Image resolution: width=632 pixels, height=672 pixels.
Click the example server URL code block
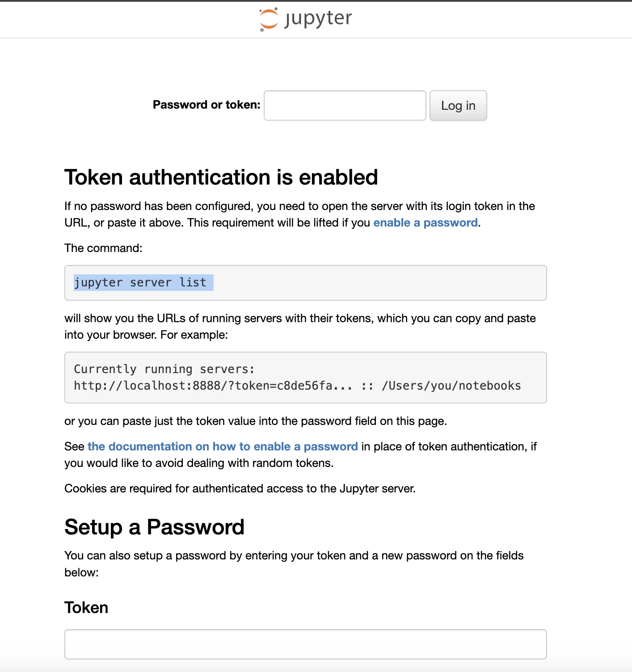305,378
